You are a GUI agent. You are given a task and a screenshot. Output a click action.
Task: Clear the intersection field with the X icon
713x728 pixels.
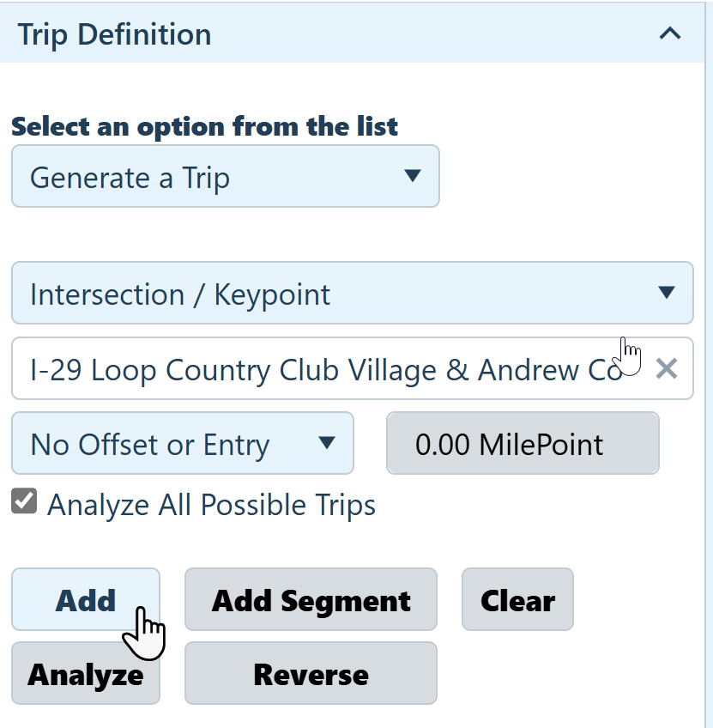667,369
